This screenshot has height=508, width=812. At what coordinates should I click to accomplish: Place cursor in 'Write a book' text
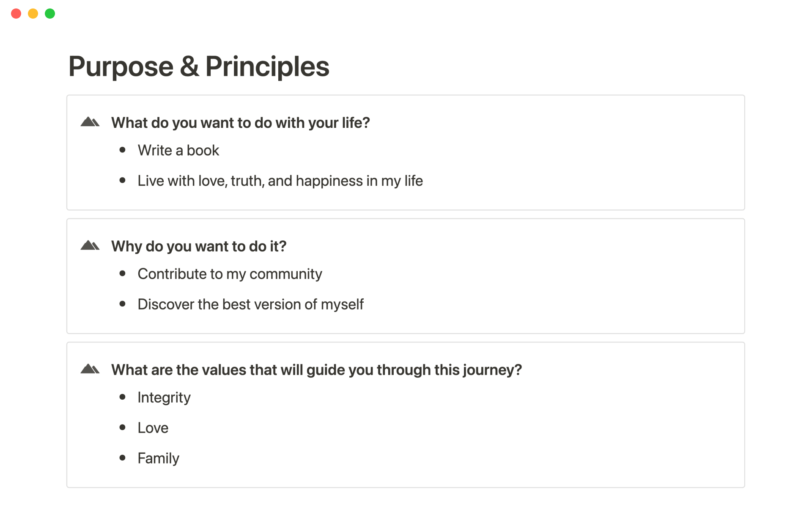point(178,151)
